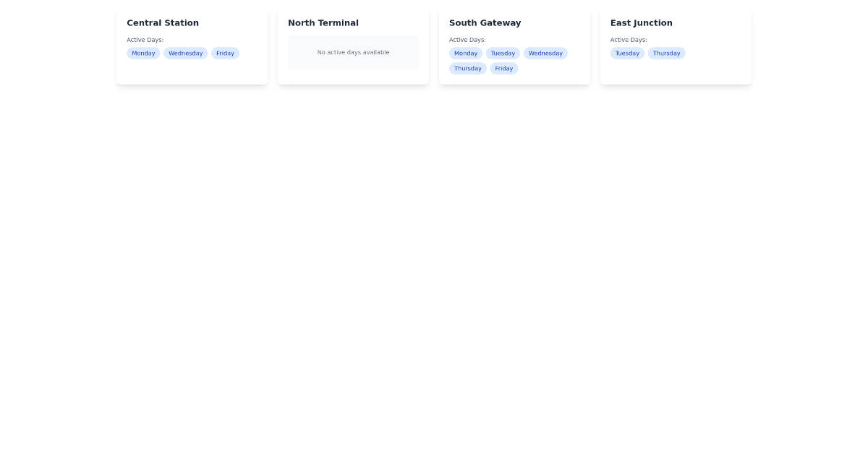Click the no active days placeholder

[x=353, y=52]
